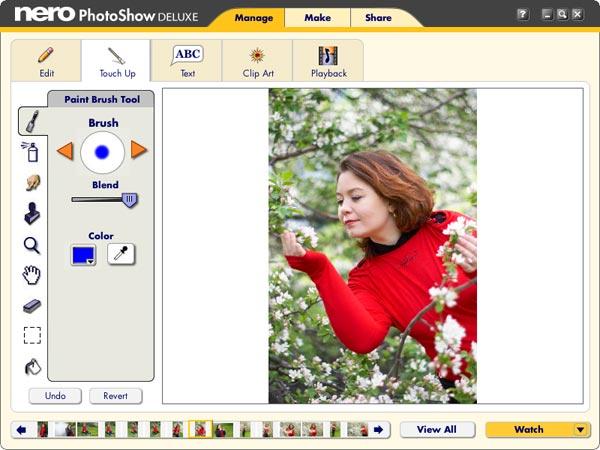Select the spray can airbrush tool
The width and height of the screenshot is (600, 450).
(x=31, y=152)
